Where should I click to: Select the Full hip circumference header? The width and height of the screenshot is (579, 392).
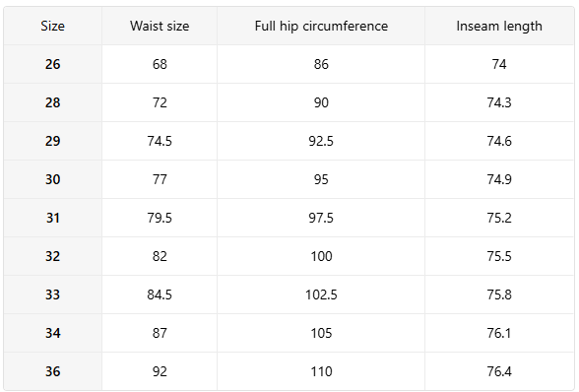coord(321,26)
